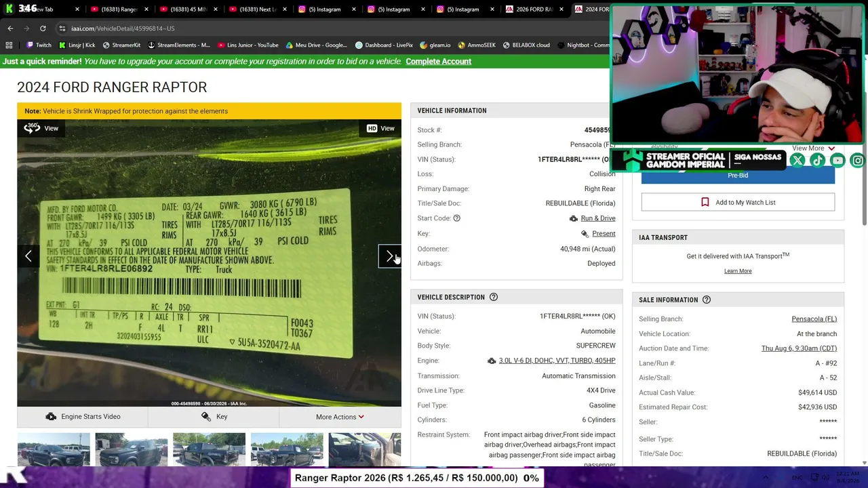Open the StreamElements bookmark

tap(178, 45)
